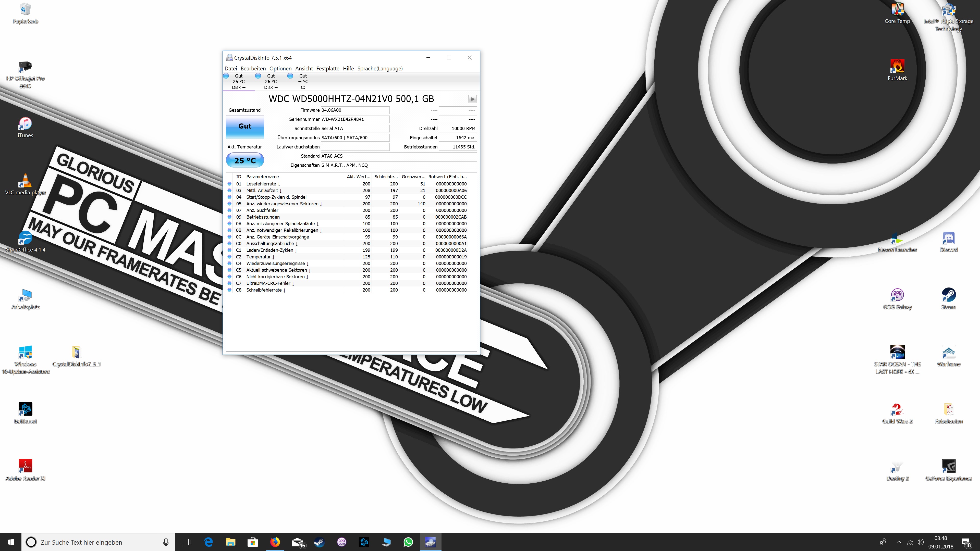Open the Optionen menu

280,68
